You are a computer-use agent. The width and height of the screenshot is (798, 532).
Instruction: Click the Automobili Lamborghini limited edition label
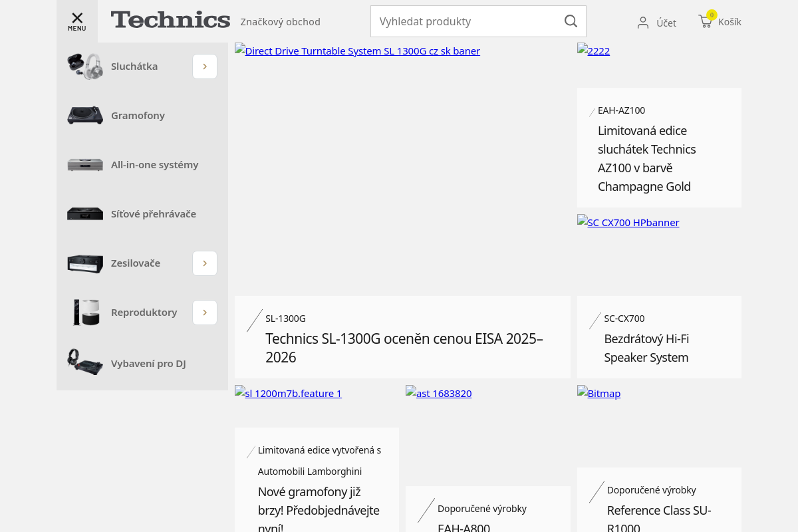coord(319,461)
